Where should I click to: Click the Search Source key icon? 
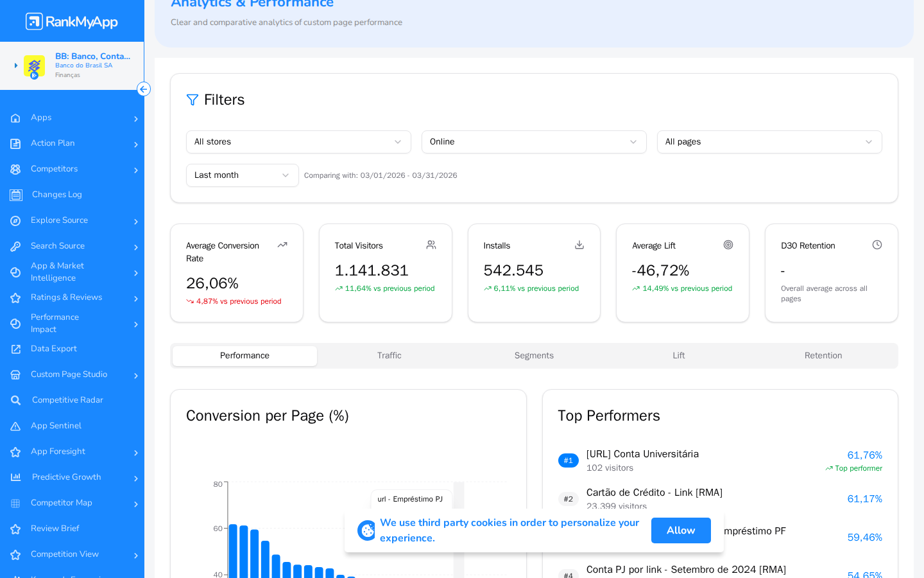(x=15, y=246)
